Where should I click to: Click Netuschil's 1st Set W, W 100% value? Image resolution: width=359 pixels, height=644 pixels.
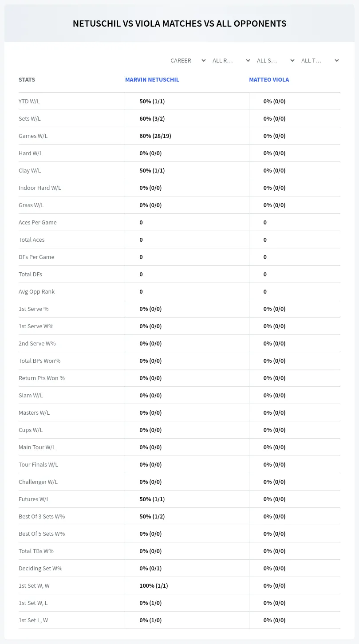click(x=154, y=585)
